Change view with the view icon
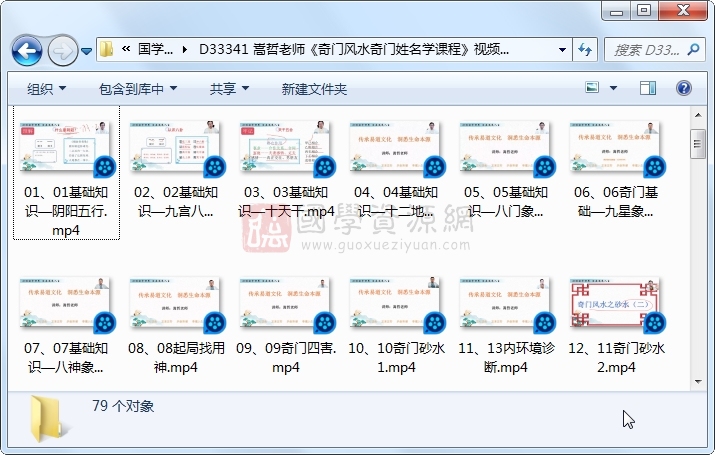Viewport: 715px width, 455px height. tap(592, 88)
